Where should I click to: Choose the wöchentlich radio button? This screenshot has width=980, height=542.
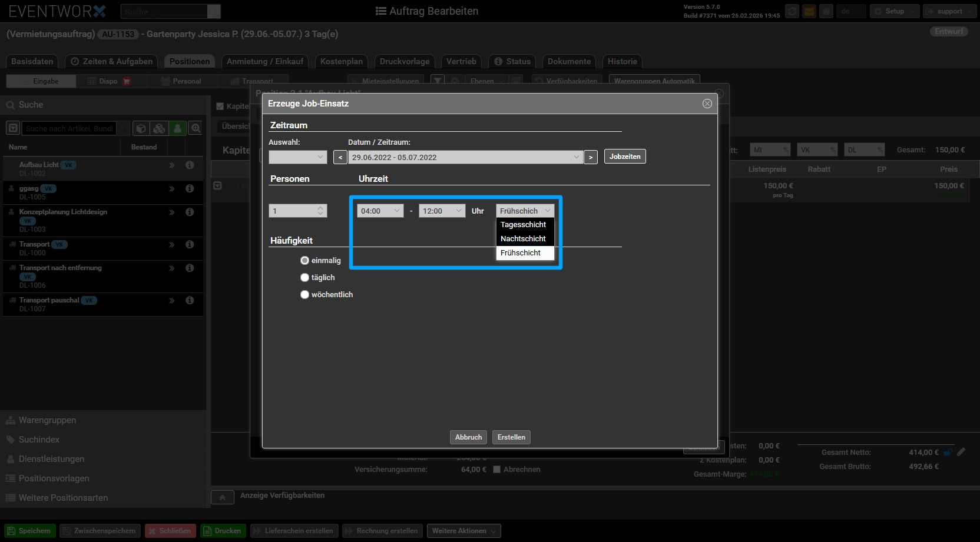(x=304, y=295)
